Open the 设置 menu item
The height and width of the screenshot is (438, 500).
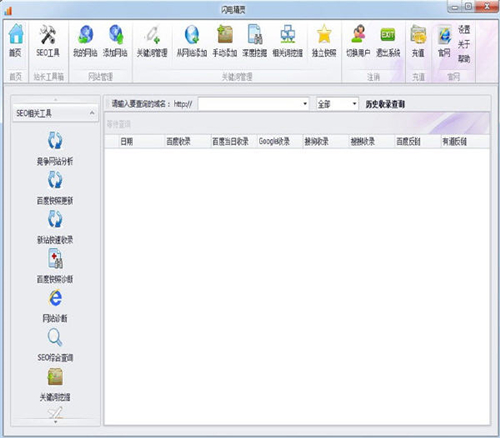click(464, 30)
